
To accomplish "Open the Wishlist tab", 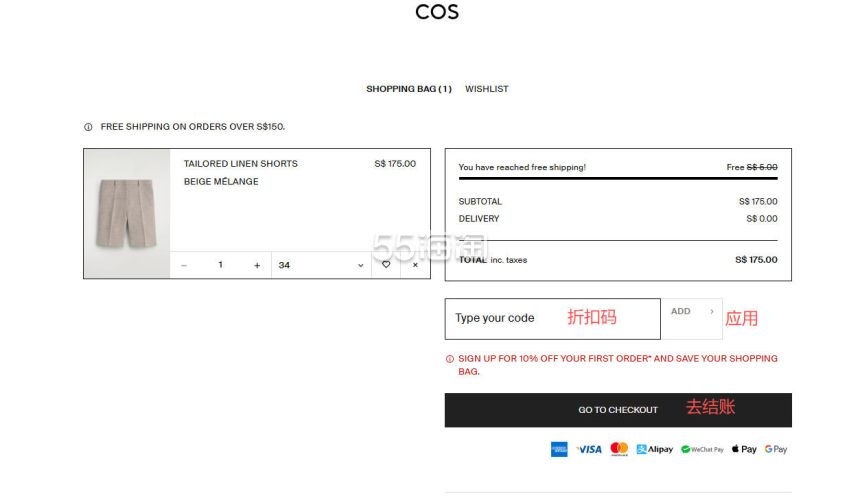I will (487, 89).
